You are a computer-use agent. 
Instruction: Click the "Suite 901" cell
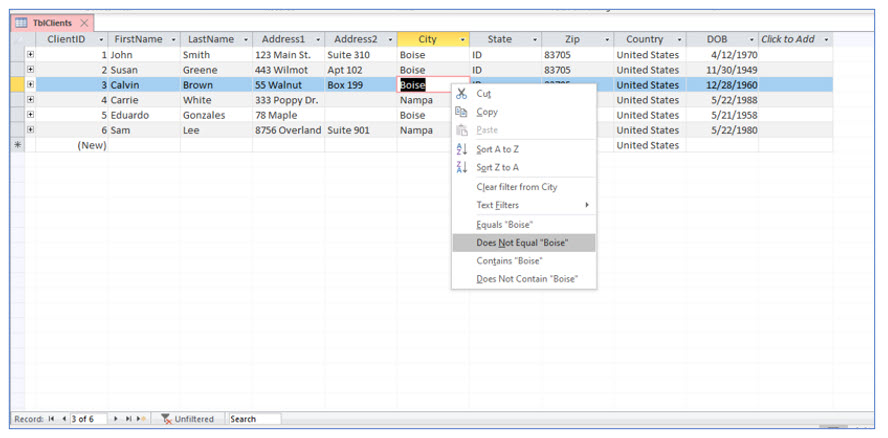[361, 130]
